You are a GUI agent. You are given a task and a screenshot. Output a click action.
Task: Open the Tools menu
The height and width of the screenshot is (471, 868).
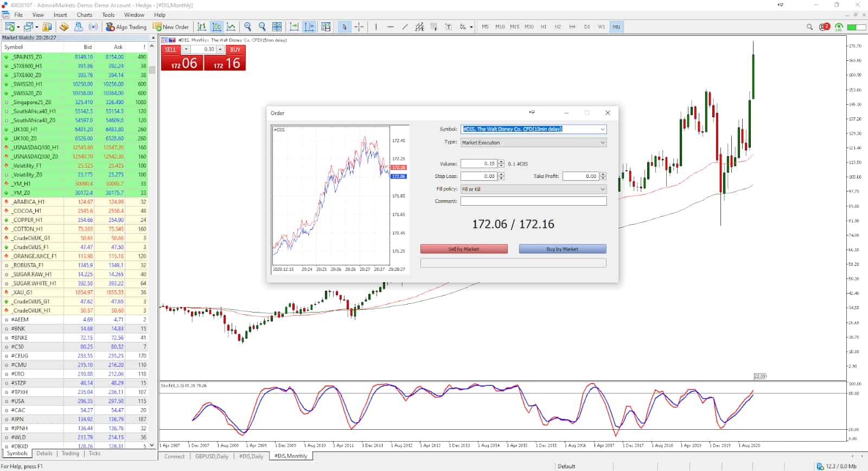108,15
